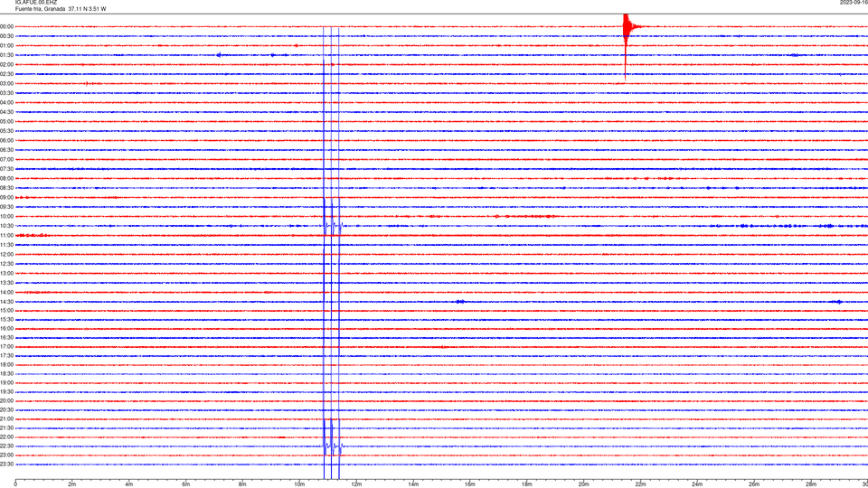The image size is (868, 488).
Task: Select the 09:00 time label
Action: (x=6, y=198)
